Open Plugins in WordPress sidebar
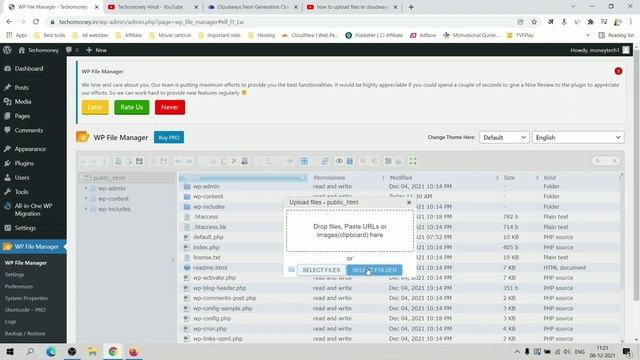 tap(24, 163)
